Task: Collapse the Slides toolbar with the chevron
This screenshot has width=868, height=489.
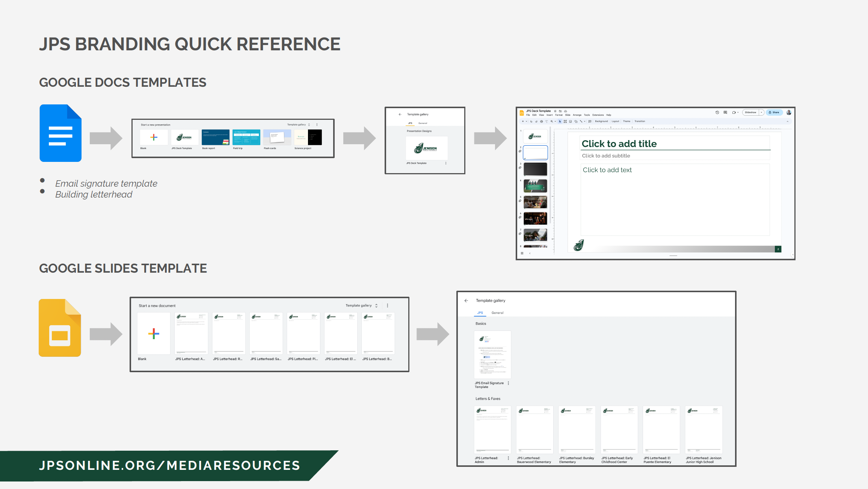Action: (x=788, y=121)
